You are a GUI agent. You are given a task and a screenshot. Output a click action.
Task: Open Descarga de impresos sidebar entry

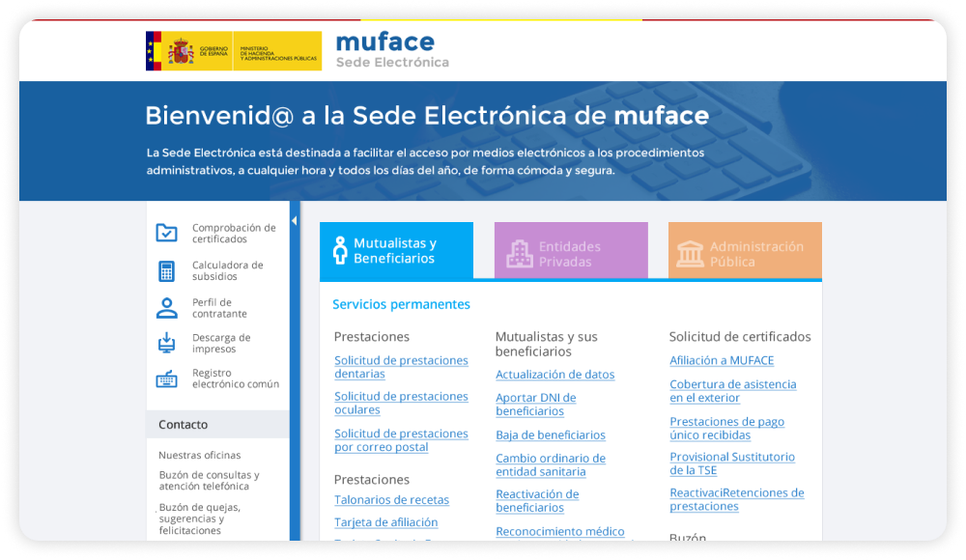tap(204, 343)
